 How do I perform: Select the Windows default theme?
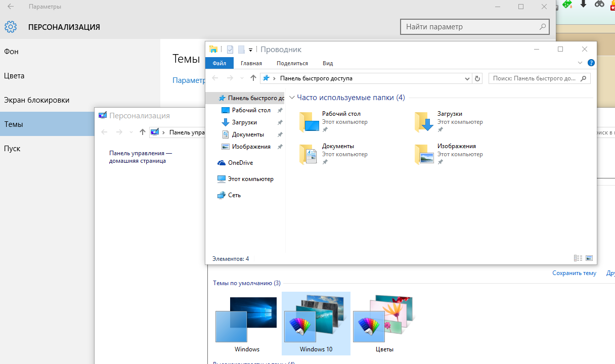[x=247, y=325]
